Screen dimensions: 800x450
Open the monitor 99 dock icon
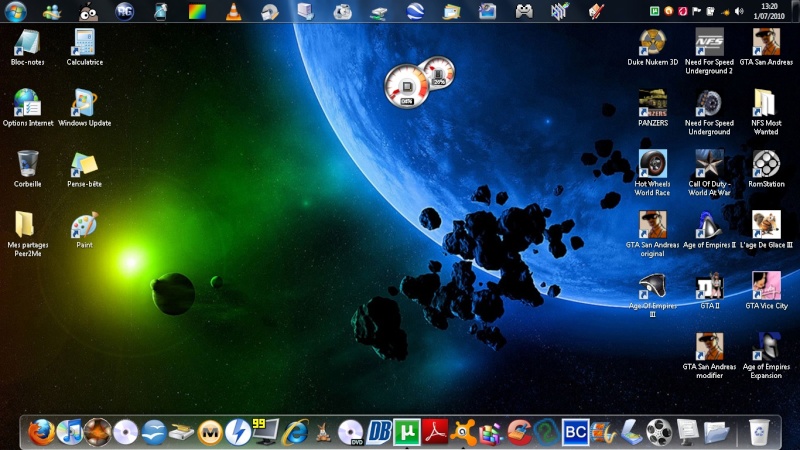265,432
